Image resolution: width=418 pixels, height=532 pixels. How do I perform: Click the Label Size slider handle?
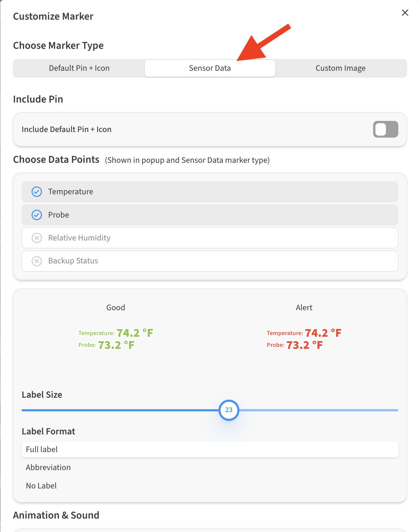229,410
